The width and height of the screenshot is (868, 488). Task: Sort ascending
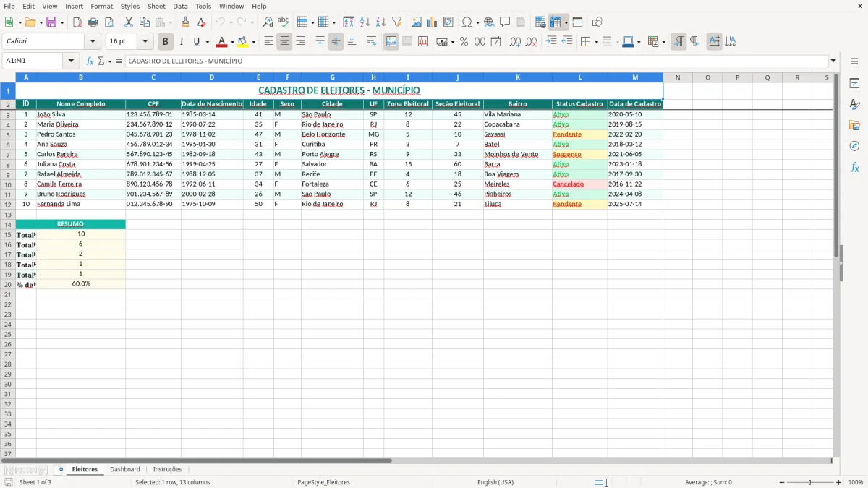tap(365, 22)
